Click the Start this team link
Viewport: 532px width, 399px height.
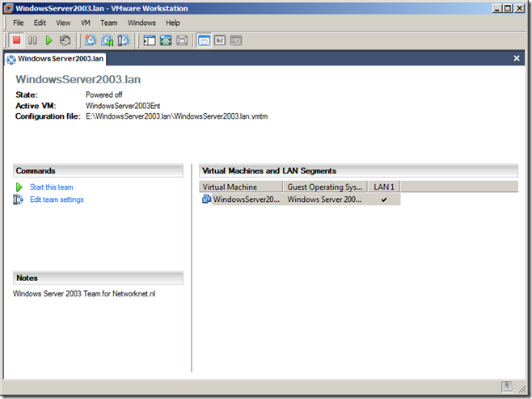(52, 187)
